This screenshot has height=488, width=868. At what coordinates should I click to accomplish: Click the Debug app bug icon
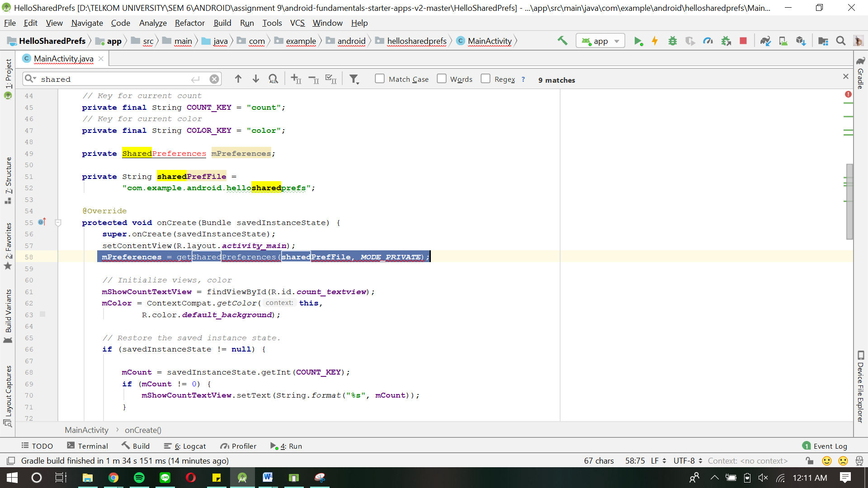[x=673, y=41]
